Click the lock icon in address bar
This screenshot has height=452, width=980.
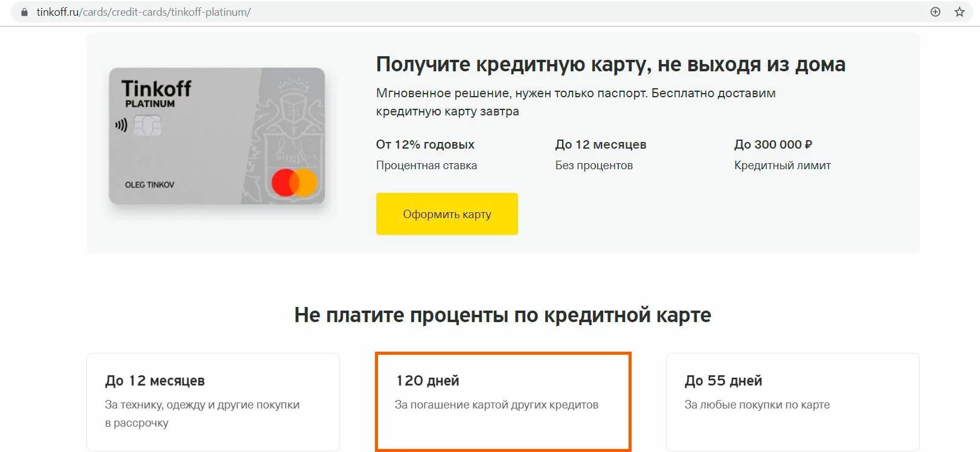24,12
